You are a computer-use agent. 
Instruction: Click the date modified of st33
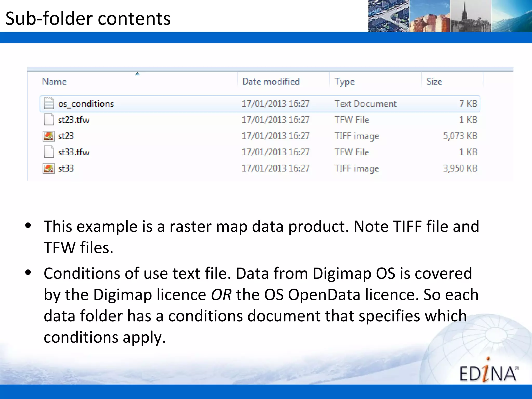(x=276, y=168)
